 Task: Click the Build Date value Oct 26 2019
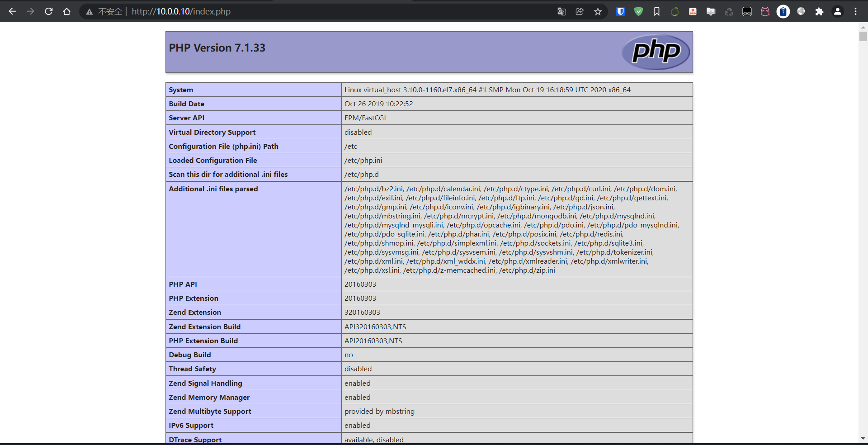[378, 104]
